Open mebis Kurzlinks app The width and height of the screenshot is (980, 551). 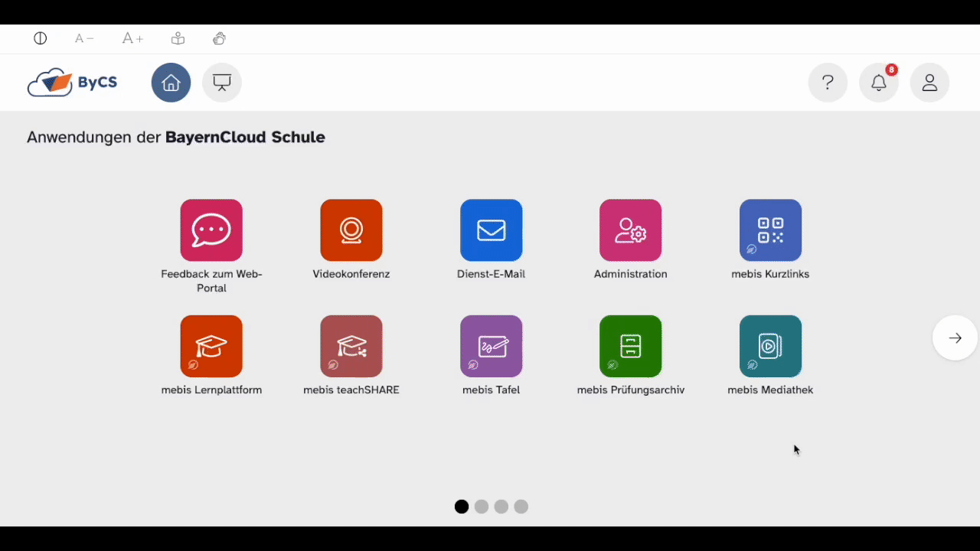coord(770,230)
